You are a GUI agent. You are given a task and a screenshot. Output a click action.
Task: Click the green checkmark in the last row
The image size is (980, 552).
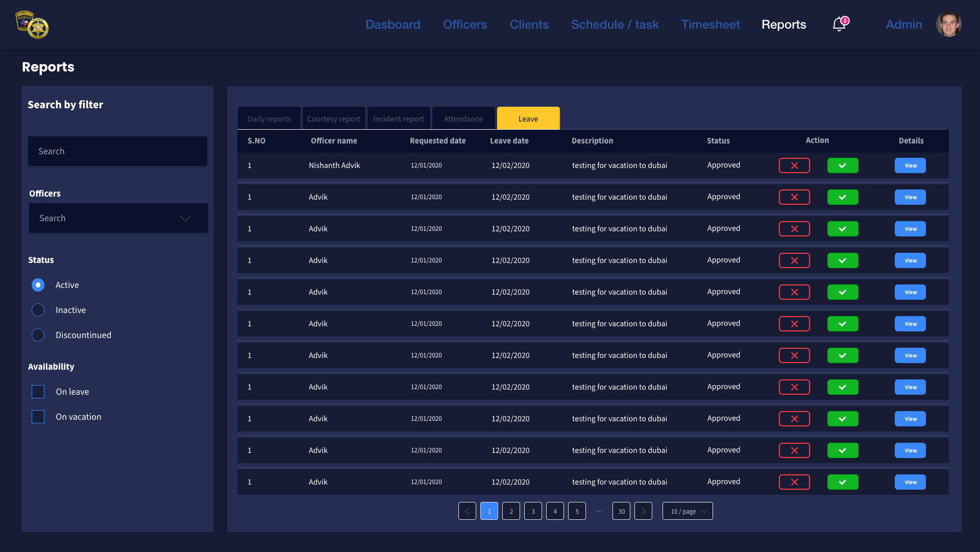pyautogui.click(x=842, y=482)
